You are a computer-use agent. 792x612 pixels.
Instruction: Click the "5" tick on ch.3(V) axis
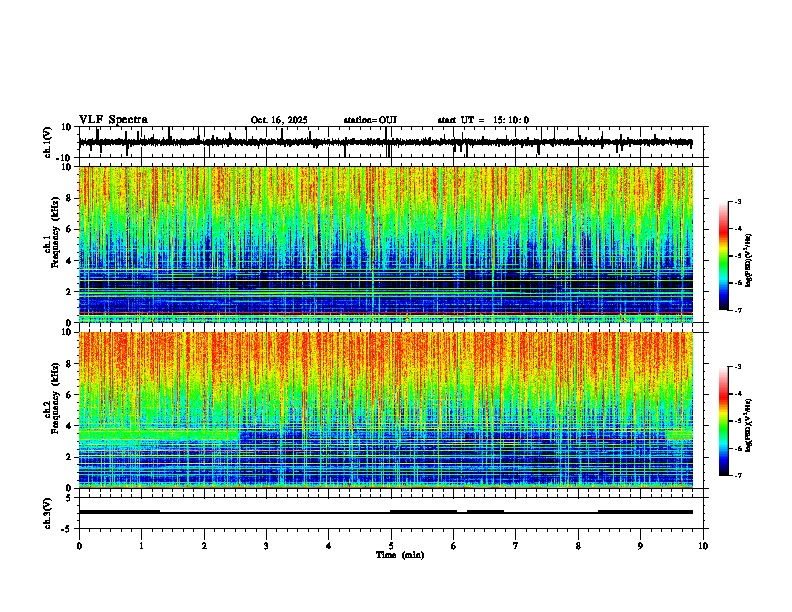click(x=70, y=498)
